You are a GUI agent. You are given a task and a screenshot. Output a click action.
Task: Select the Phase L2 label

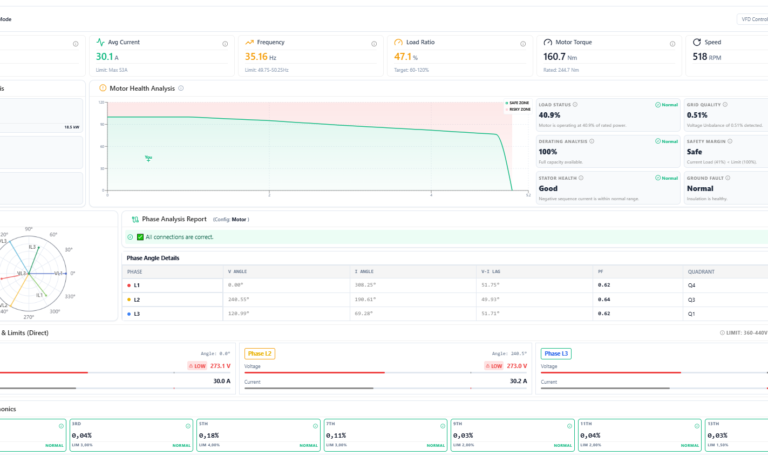(x=260, y=354)
